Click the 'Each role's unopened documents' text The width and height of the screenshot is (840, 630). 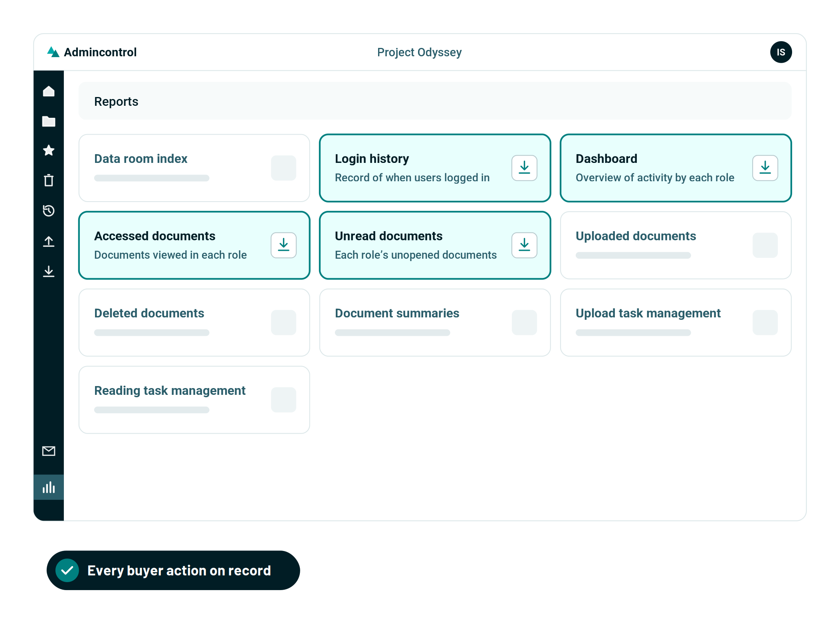416,255
